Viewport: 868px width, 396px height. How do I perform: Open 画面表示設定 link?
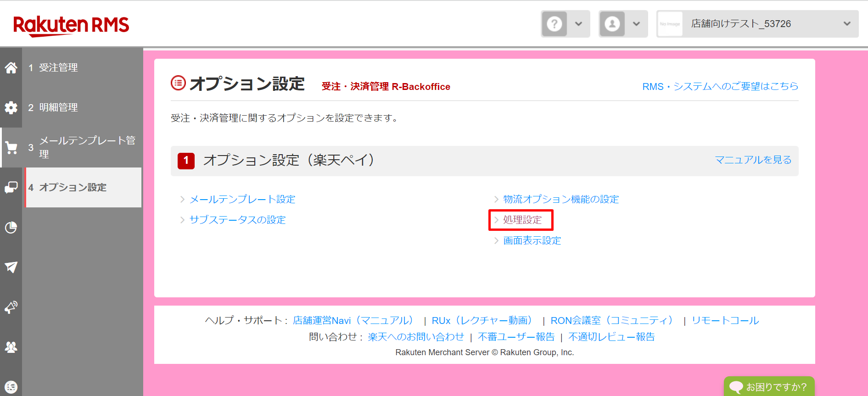point(532,240)
